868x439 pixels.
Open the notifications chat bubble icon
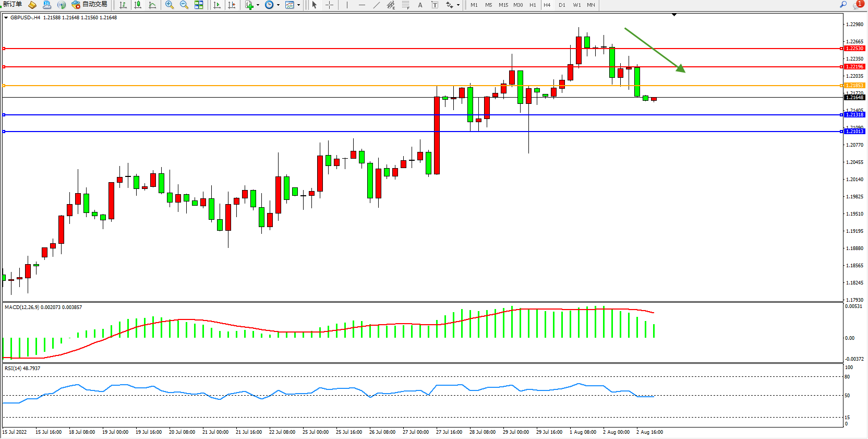(x=857, y=5)
